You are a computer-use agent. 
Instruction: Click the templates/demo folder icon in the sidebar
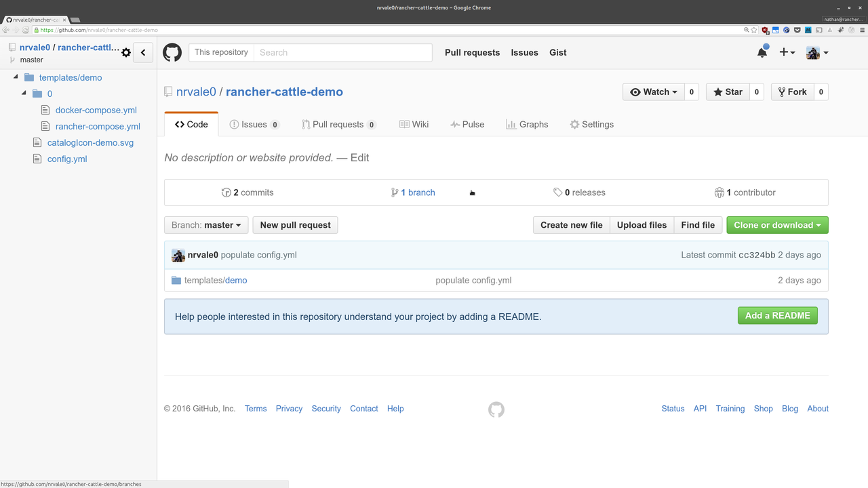tap(29, 77)
